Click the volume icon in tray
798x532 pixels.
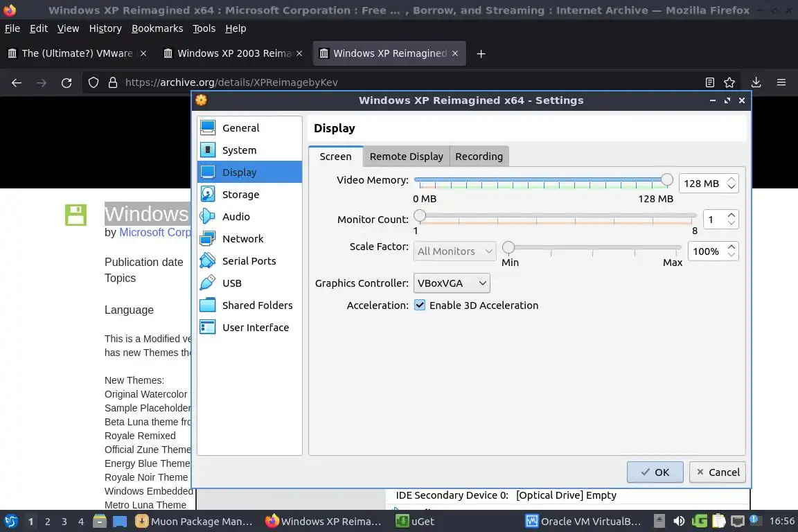(678, 522)
